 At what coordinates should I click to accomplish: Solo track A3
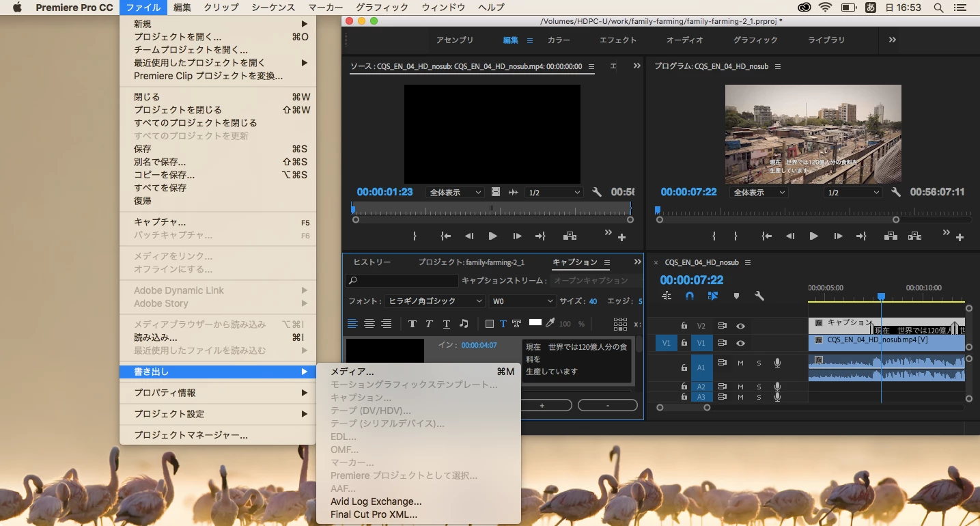point(759,397)
